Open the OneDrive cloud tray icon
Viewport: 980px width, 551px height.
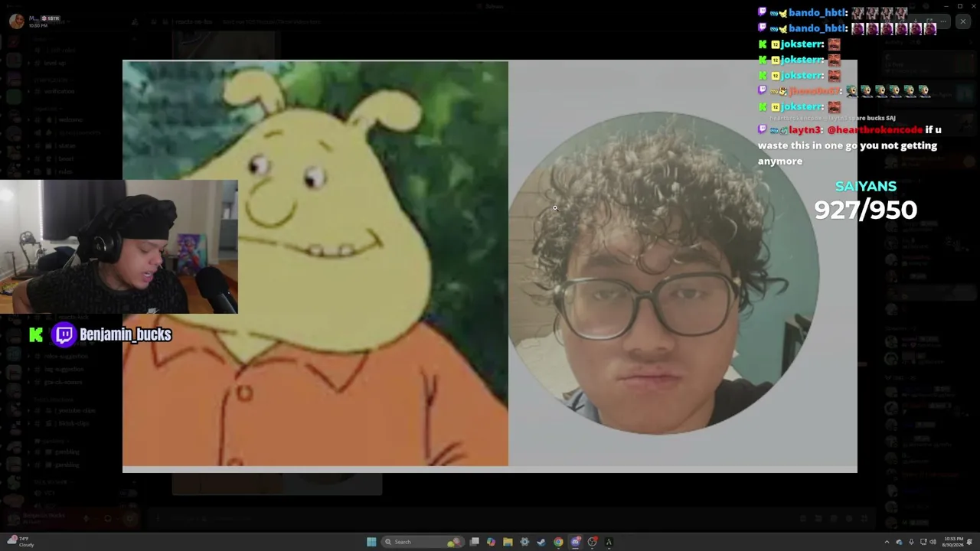[899, 542]
